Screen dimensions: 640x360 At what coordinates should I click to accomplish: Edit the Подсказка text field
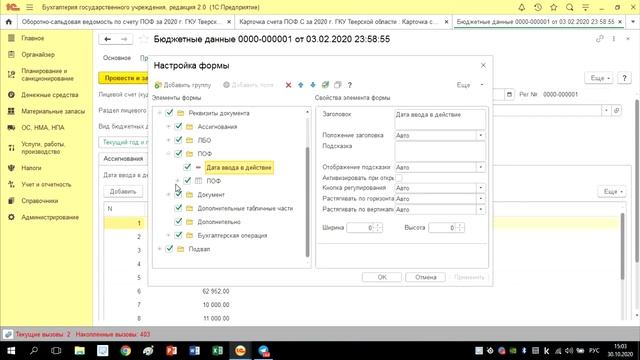[x=440, y=151]
